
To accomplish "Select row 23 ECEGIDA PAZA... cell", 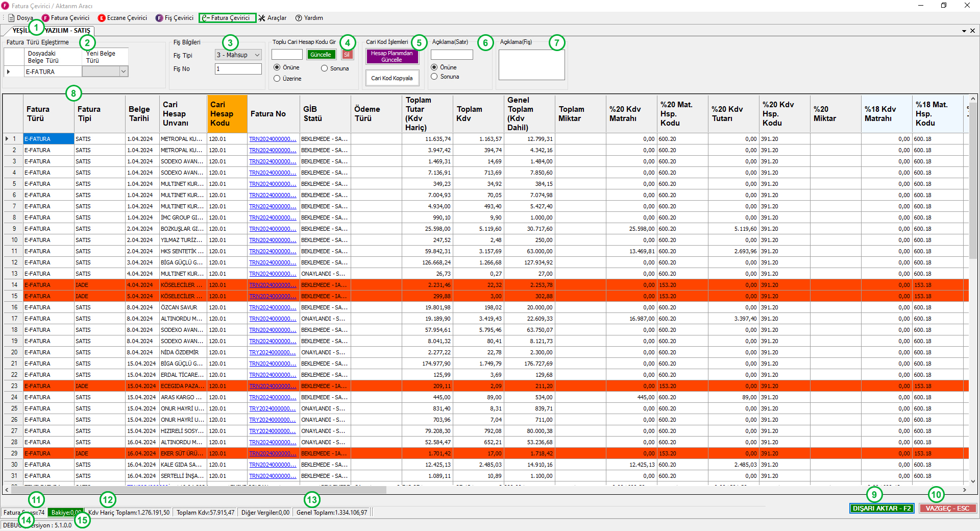I will pyautogui.click(x=183, y=386).
